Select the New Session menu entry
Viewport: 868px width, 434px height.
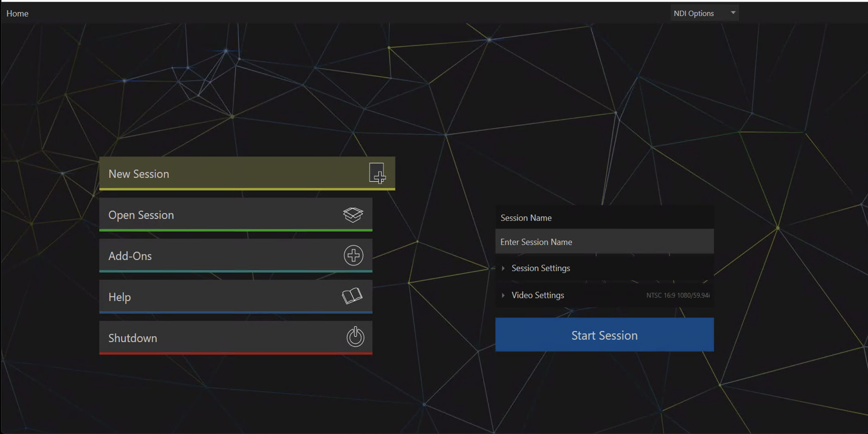pyautogui.click(x=247, y=173)
